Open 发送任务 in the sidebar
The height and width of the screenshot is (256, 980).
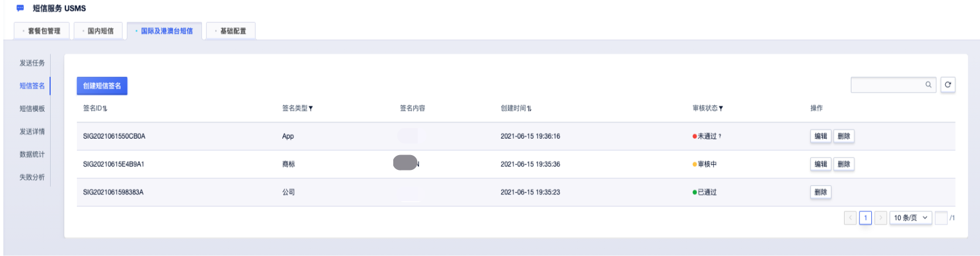pos(32,63)
